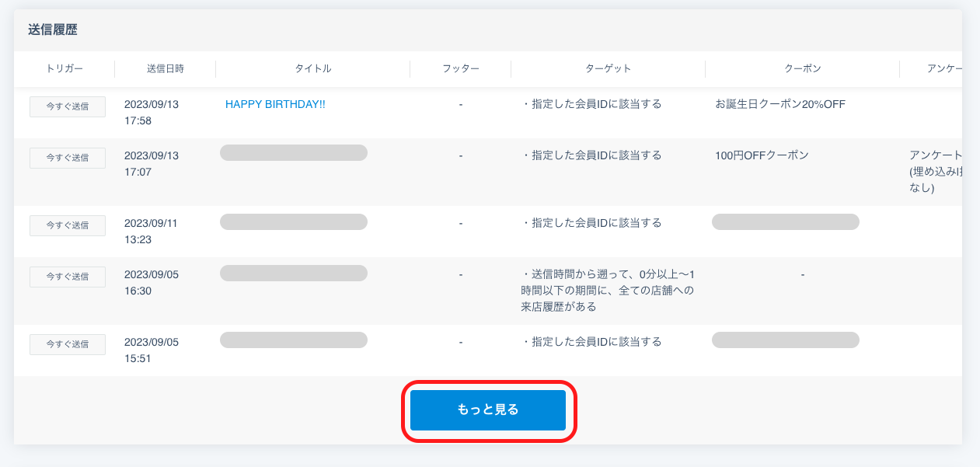This screenshot has height=467, width=980.
Task: Click the お誕生日クーポン20%OFF coupon cell
Action: coord(780,104)
